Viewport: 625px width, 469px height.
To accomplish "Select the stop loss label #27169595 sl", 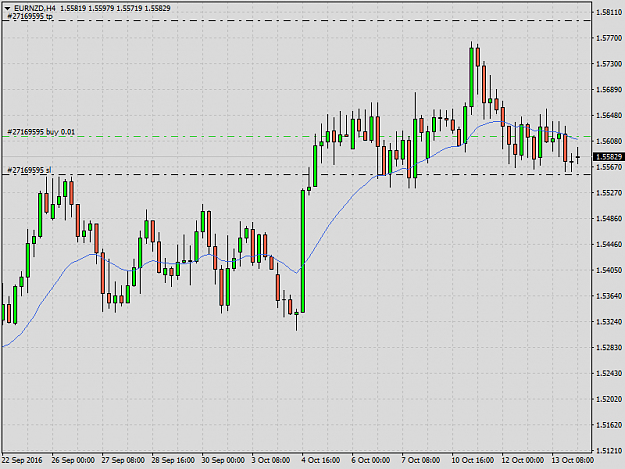I will [x=29, y=170].
